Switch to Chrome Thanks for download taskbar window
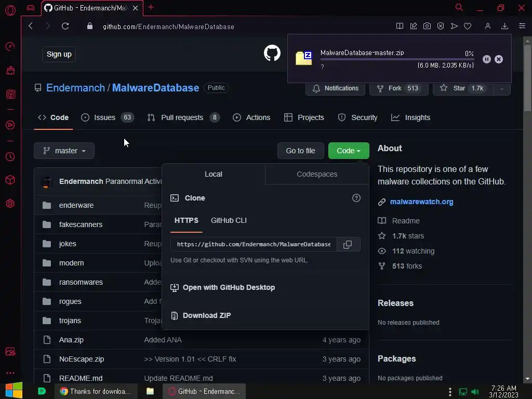This screenshot has height=399, width=532. click(x=96, y=391)
